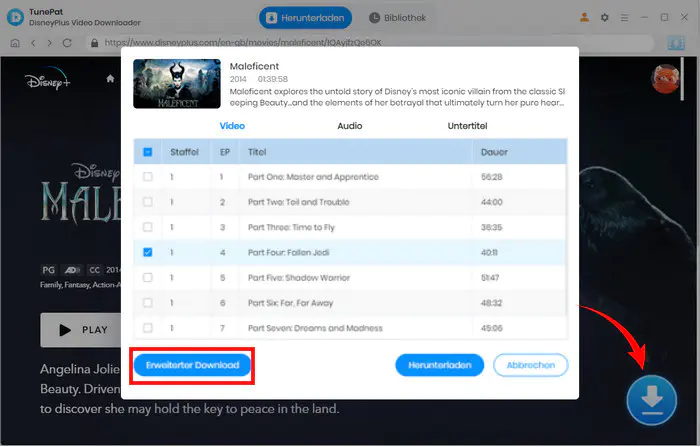Click the Maleficent poster thumbnail
Viewport: 700px width, 447px height.
[177, 84]
